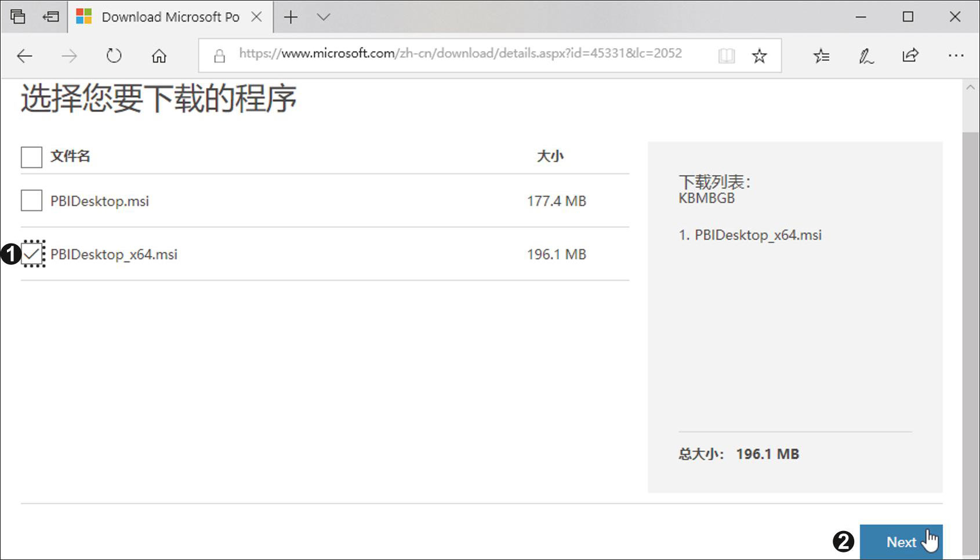Open the favorites hub icon
This screenshot has width=980, height=560.
821,56
